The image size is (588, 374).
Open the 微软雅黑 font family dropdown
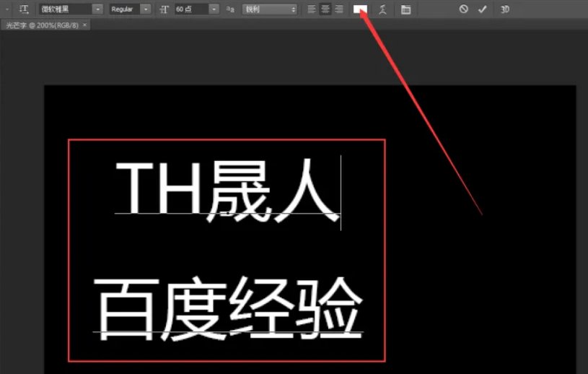97,9
